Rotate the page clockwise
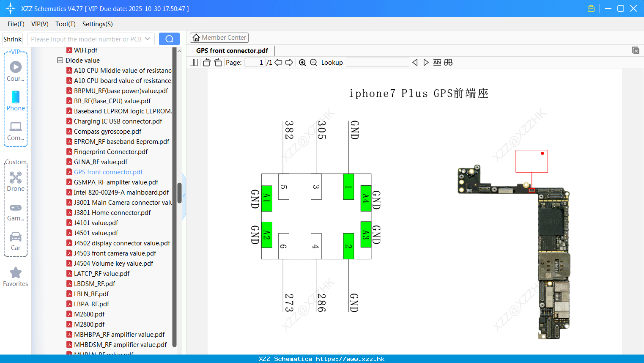 (x=218, y=63)
